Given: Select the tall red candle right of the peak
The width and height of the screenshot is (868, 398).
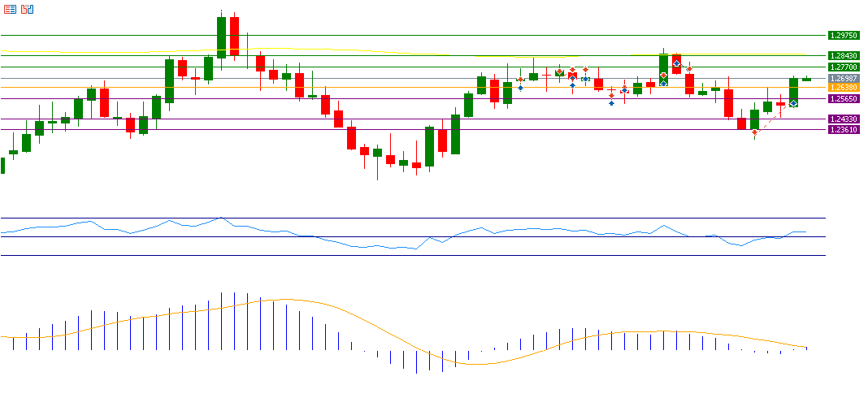Looking at the screenshot, I should coord(234,36).
